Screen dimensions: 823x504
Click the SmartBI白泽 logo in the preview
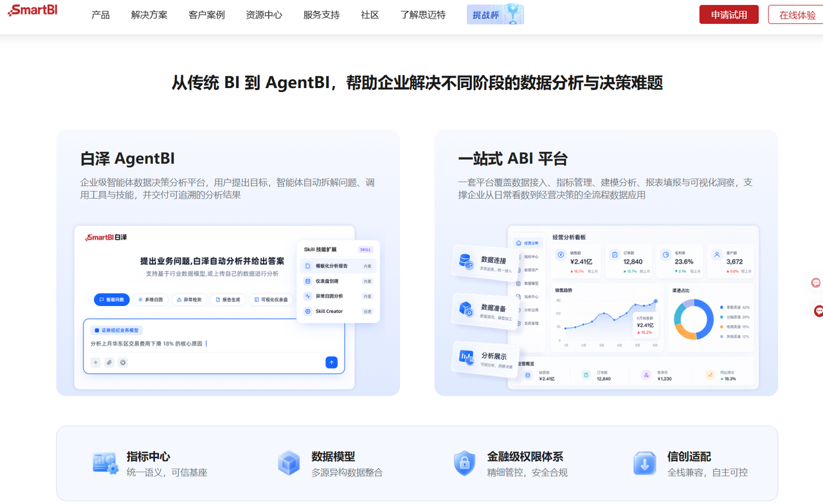[x=106, y=237]
